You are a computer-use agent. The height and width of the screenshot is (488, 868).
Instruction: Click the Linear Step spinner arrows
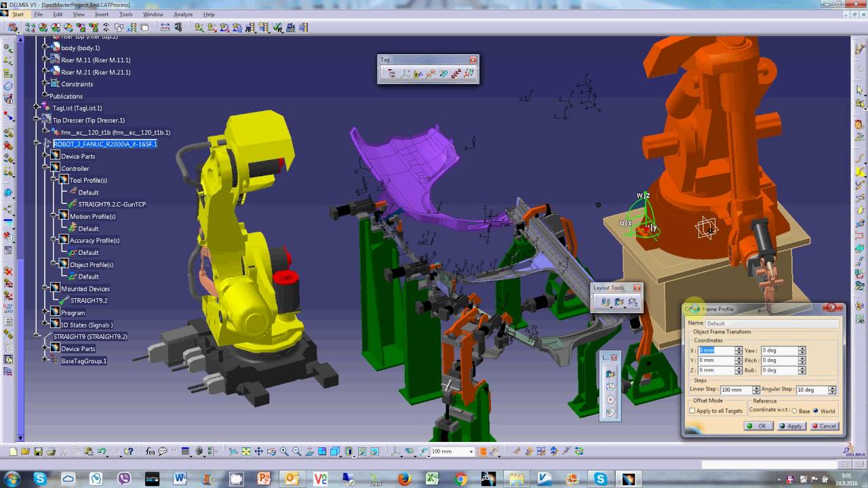pyautogui.click(x=756, y=390)
